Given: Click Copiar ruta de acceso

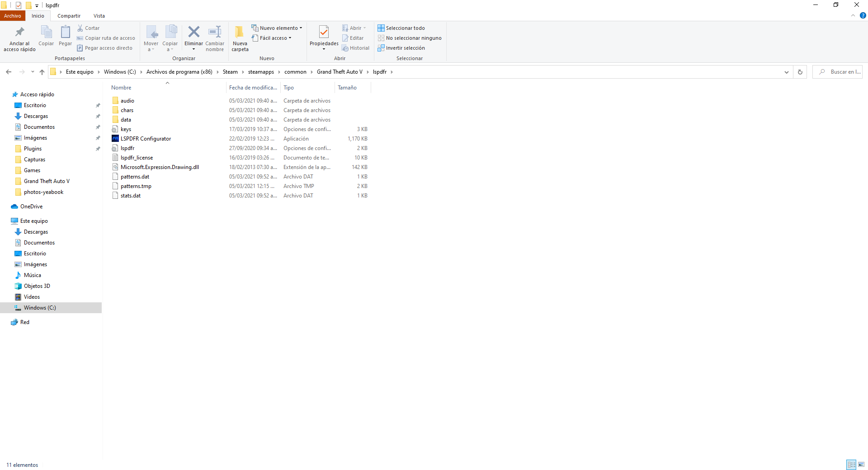Looking at the screenshot, I should [106, 38].
